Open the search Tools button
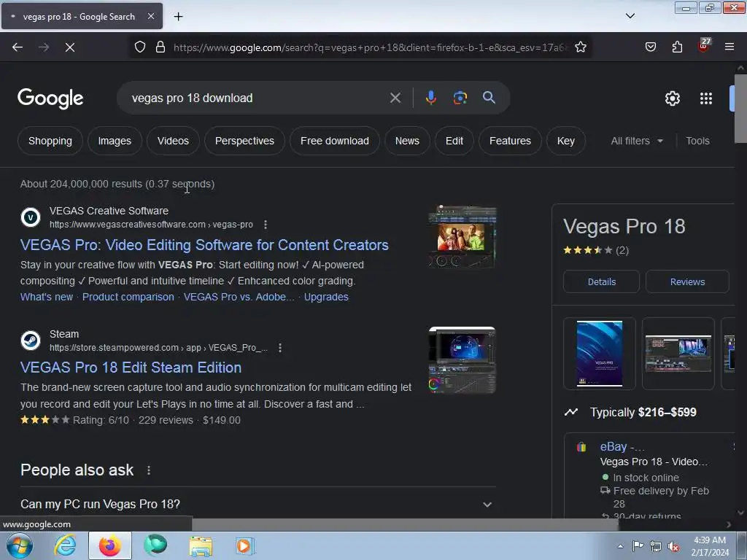 click(x=697, y=141)
